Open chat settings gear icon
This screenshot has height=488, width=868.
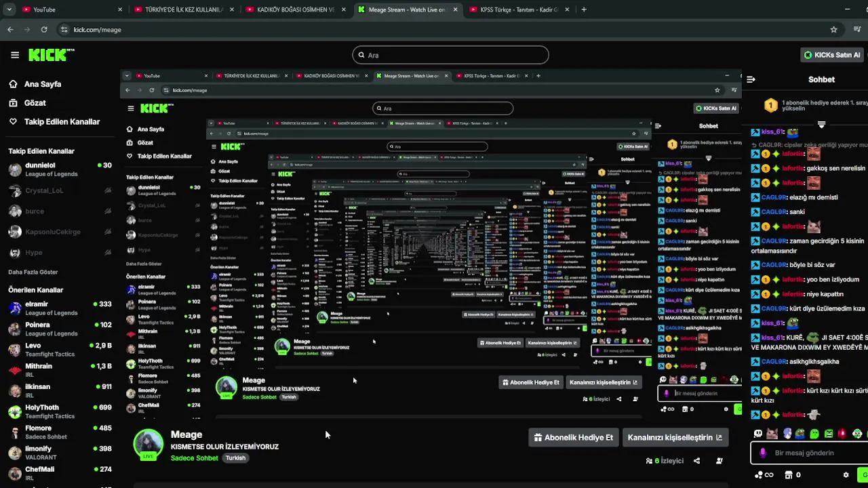point(846,475)
